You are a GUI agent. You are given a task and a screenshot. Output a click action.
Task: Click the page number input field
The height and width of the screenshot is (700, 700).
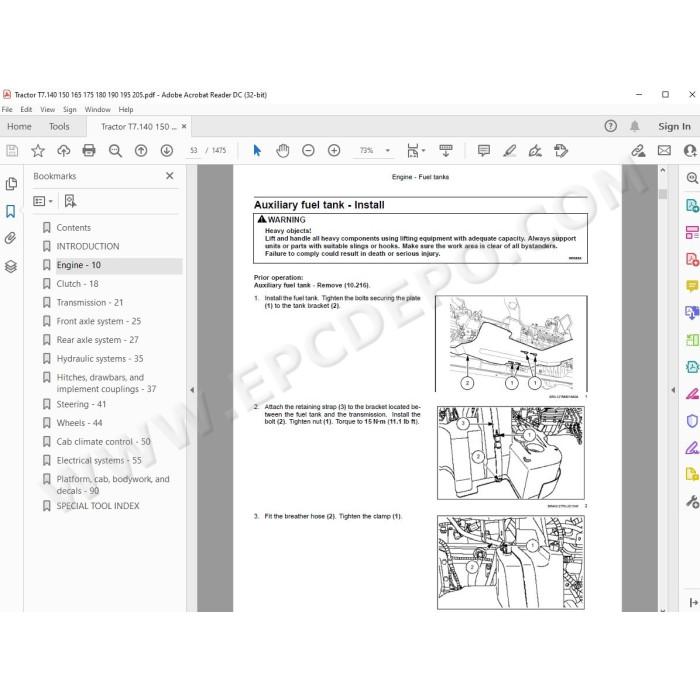click(193, 150)
